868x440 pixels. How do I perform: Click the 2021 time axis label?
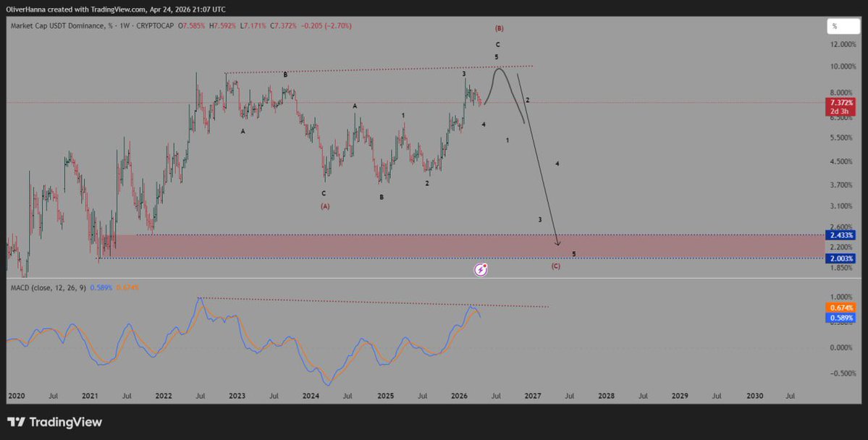(90, 397)
